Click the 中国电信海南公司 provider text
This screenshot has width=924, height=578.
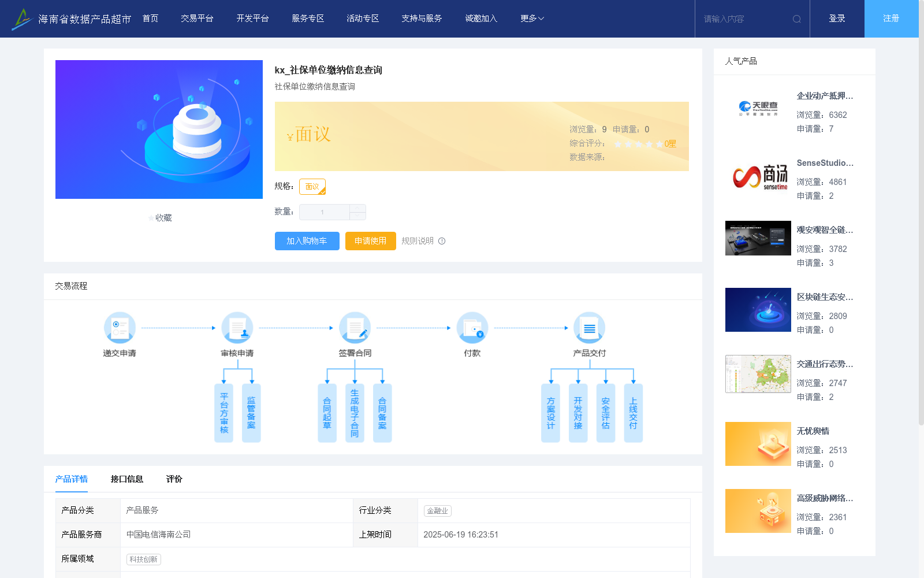159,535
